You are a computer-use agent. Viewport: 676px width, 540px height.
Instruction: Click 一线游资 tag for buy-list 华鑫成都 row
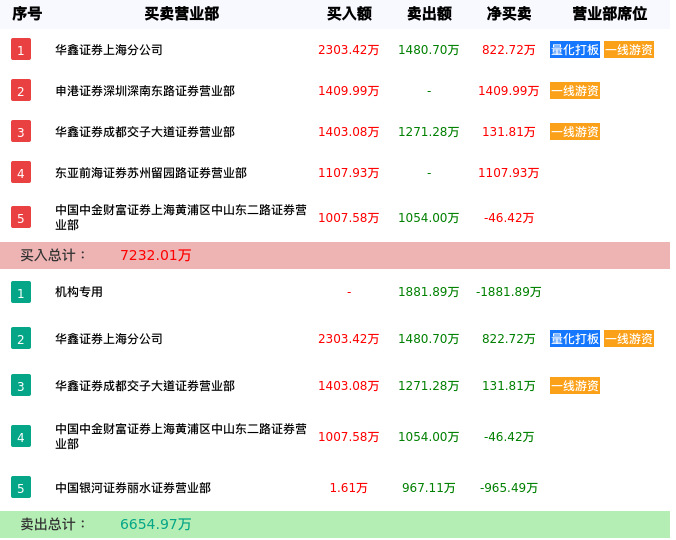tap(575, 131)
